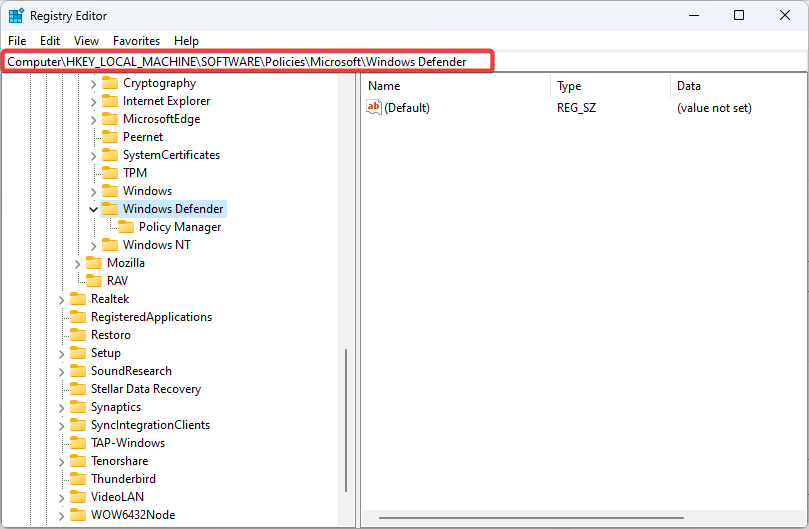Select the Restoro folder icon
Screen dimensions: 809x529
point(78,334)
